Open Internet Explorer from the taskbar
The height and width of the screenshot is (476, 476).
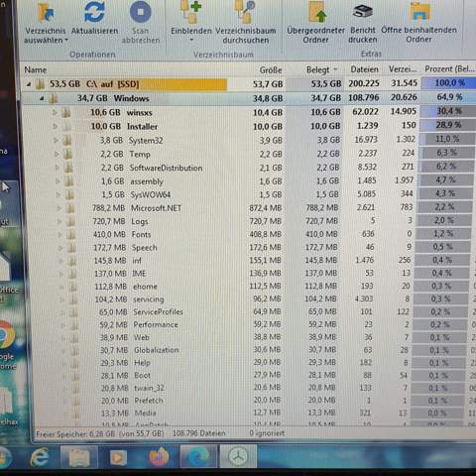coord(40,457)
